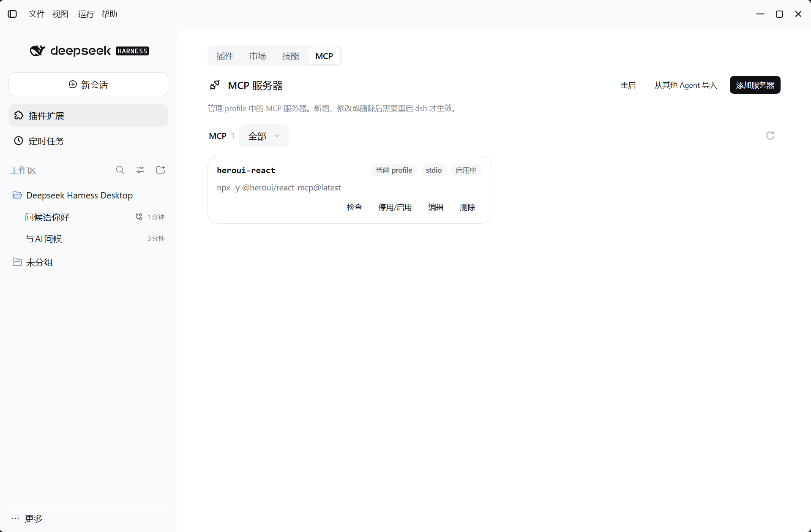Viewport: 811px width, 532px height.
Task: Click the heroui-react server name
Action: 246,170
